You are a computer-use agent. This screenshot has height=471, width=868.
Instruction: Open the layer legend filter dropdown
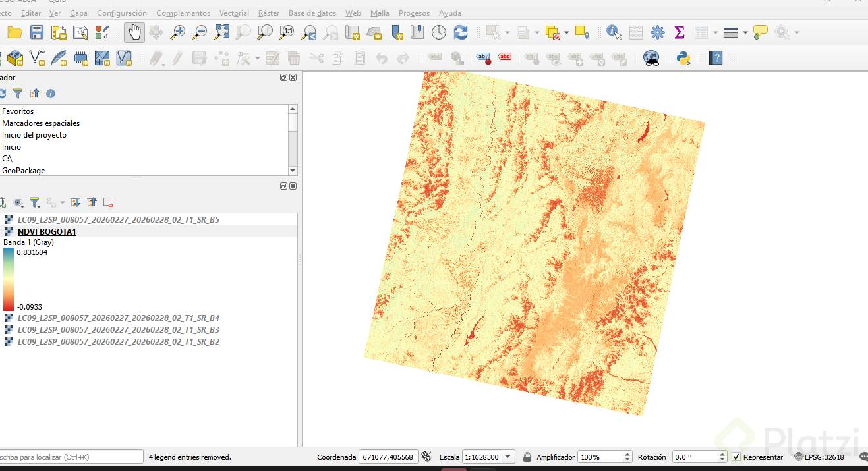(x=35, y=202)
